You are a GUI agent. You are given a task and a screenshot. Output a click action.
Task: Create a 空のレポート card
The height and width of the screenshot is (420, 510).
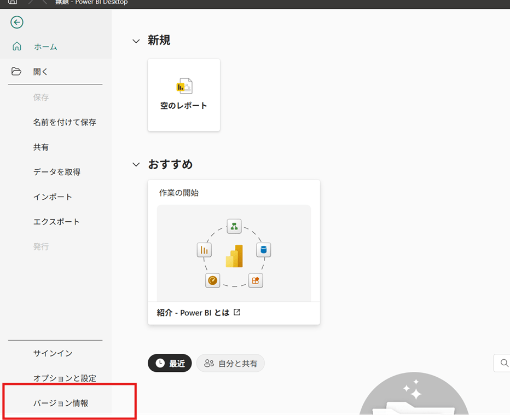point(184,95)
